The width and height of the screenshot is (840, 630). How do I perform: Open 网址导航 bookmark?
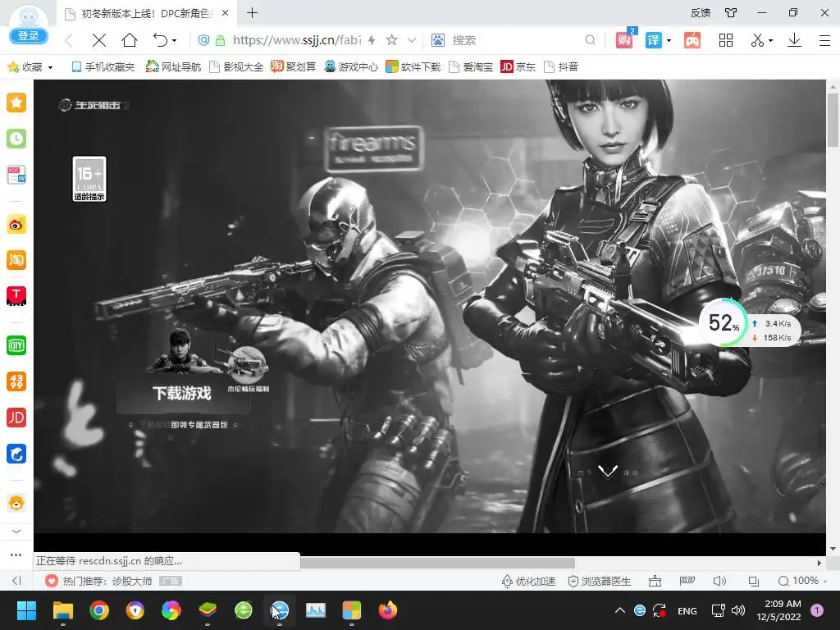174,67
